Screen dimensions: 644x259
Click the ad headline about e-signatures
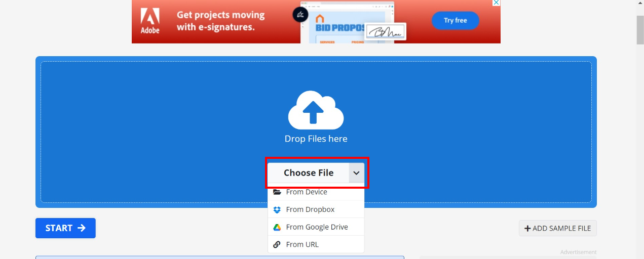[x=220, y=21]
